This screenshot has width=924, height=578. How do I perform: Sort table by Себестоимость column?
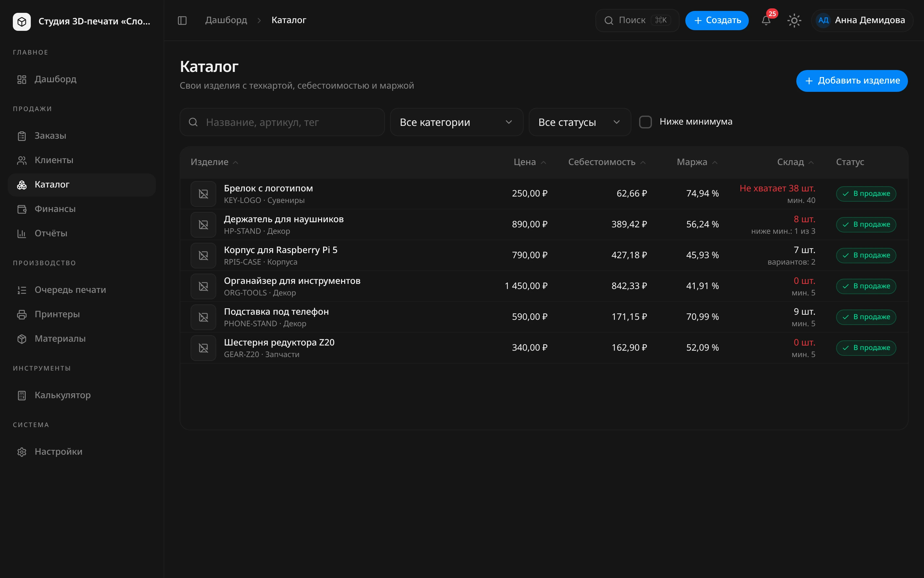tap(607, 162)
